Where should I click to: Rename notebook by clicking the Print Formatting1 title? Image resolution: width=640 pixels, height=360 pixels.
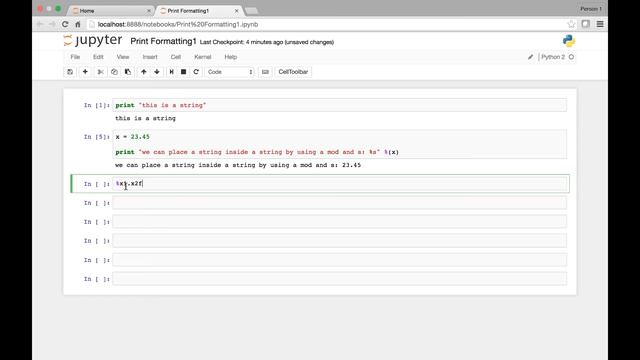click(163, 41)
